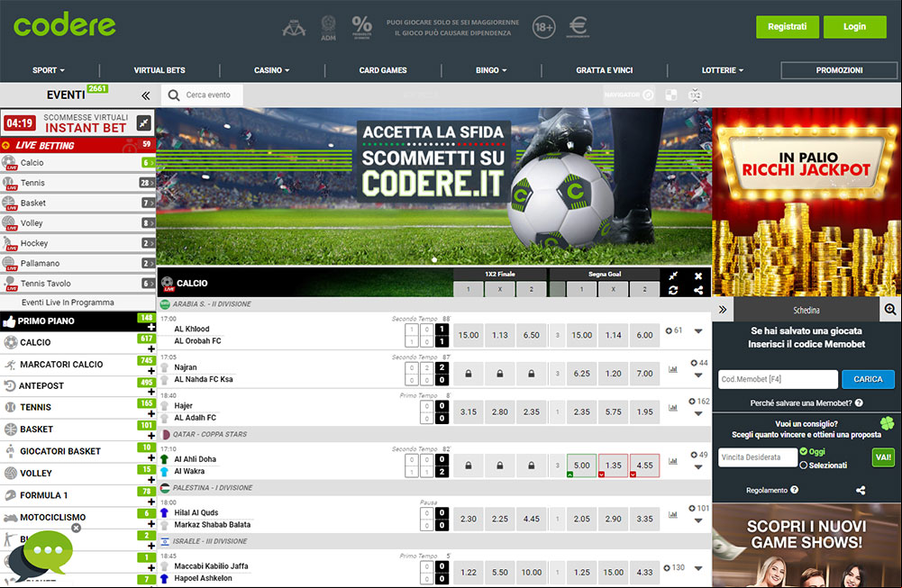Expand the Schedina panel with double arrow
Screen dimensions: 902x588
pos(723,310)
